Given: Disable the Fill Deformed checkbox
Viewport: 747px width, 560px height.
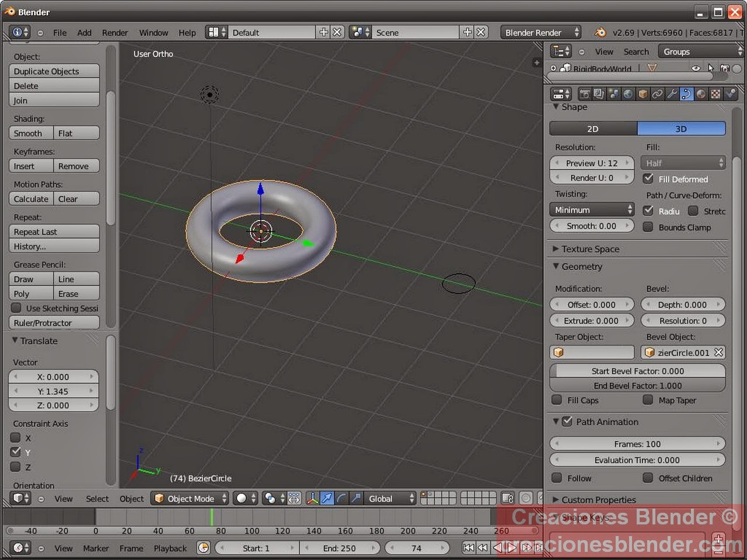Looking at the screenshot, I should point(648,178).
